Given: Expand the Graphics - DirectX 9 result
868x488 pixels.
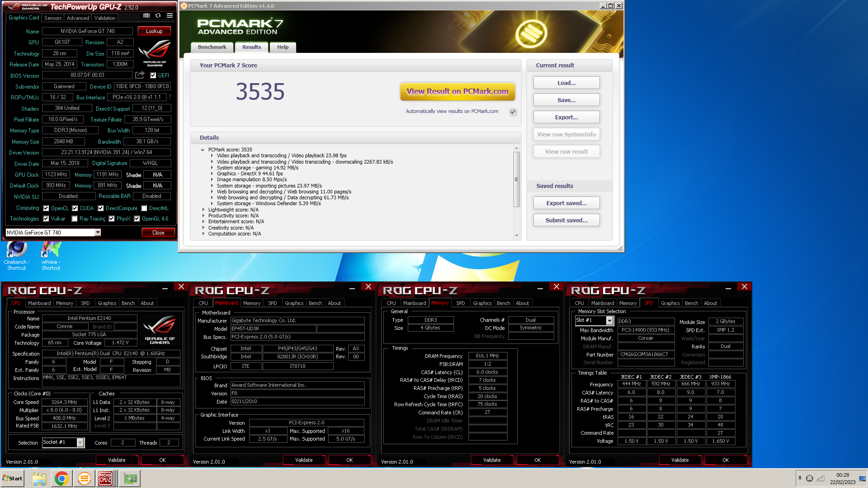Looking at the screenshot, I should [x=212, y=174].
